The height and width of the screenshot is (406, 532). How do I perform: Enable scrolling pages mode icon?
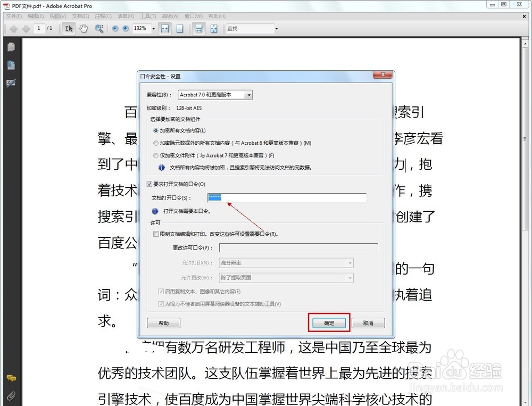199,29
